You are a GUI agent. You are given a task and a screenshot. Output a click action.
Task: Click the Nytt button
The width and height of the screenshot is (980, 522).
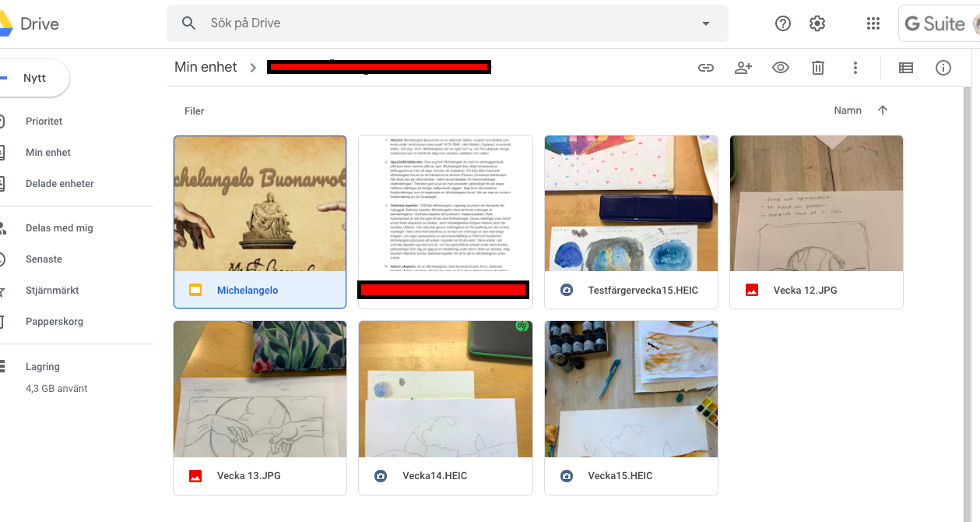pos(34,78)
